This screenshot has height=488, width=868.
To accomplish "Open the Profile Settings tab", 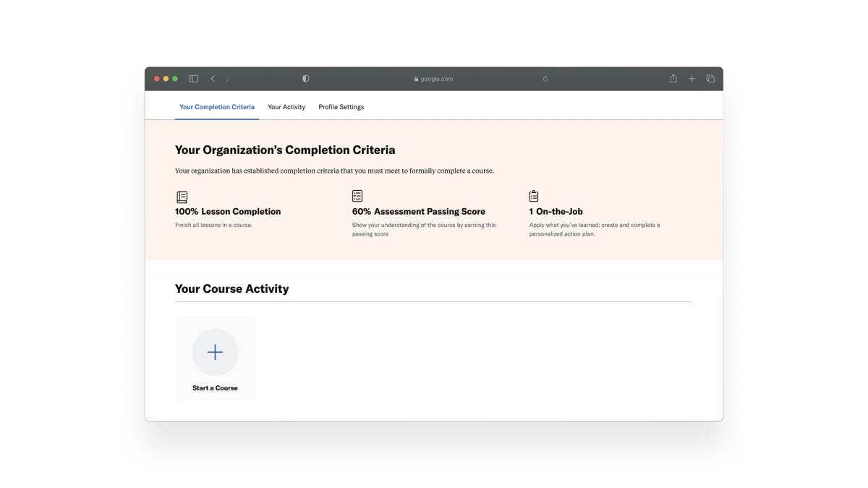I will click(341, 107).
